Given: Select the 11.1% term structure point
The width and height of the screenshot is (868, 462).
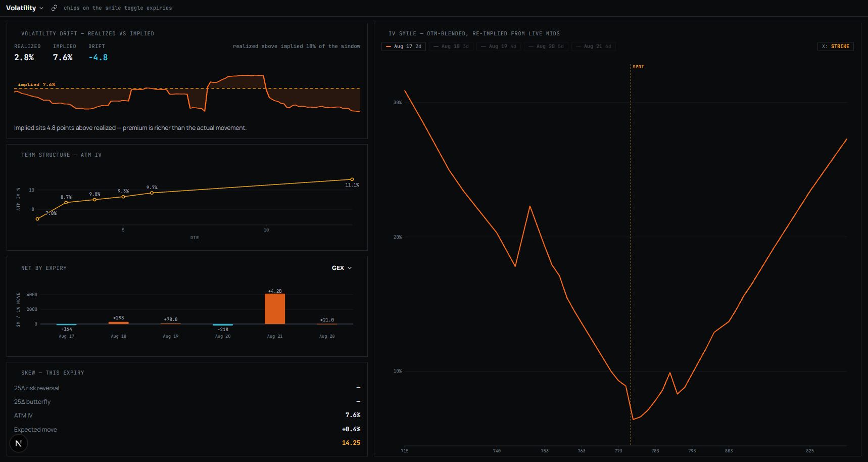Looking at the screenshot, I should point(352,179).
